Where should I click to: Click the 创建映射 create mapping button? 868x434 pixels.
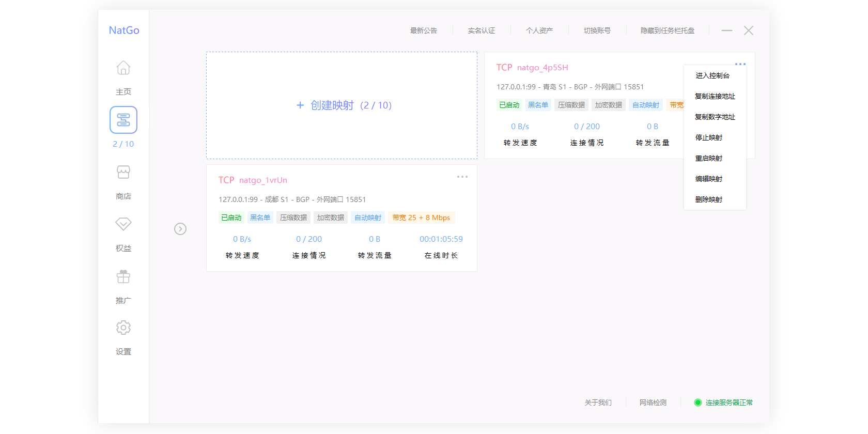[x=344, y=105]
